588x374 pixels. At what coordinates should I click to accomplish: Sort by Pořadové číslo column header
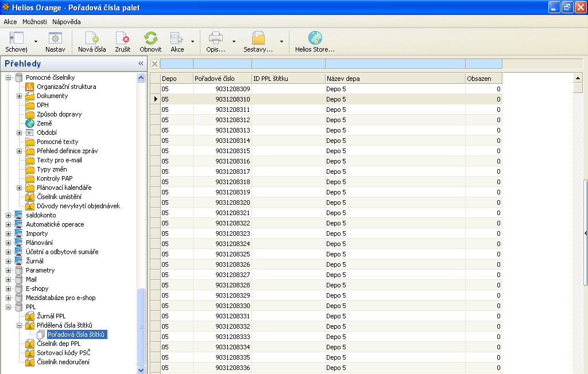(222, 79)
